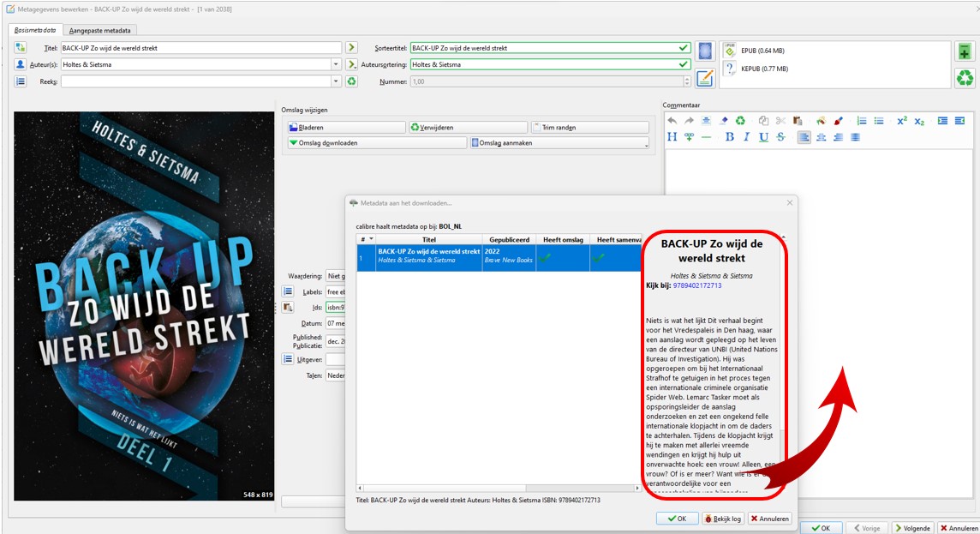The image size is (980, 534).
Task: Click the Bladeren cover button
Action: 345,128
